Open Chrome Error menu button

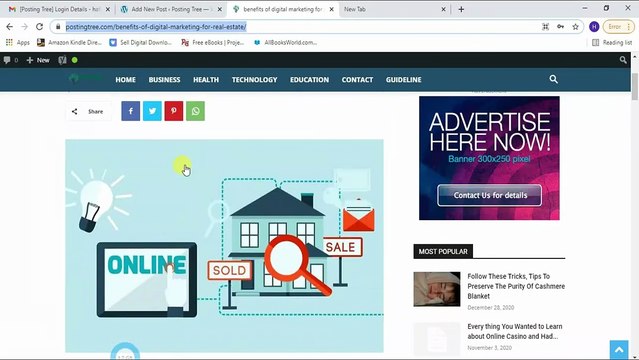[619, 27]
